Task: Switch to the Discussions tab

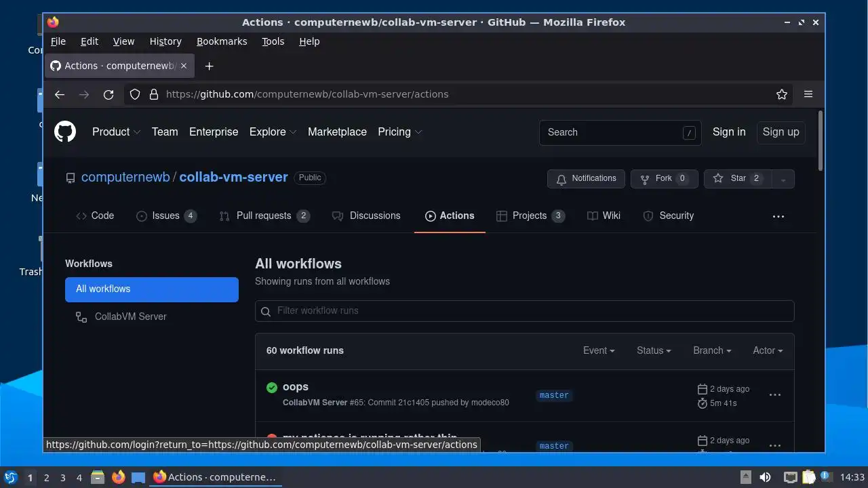Action: 366,216
